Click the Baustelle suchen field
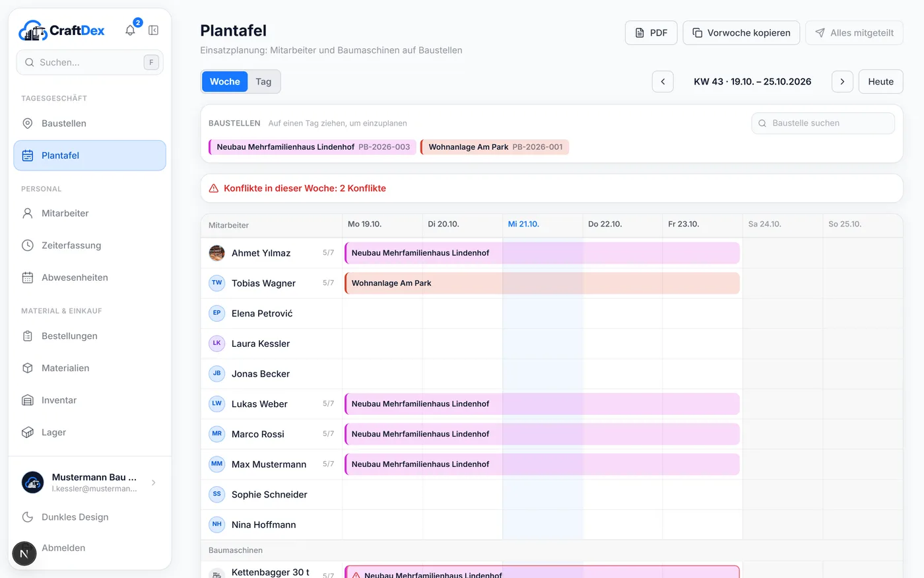This screenshot has height=578, width=924. tap(823, 124)
